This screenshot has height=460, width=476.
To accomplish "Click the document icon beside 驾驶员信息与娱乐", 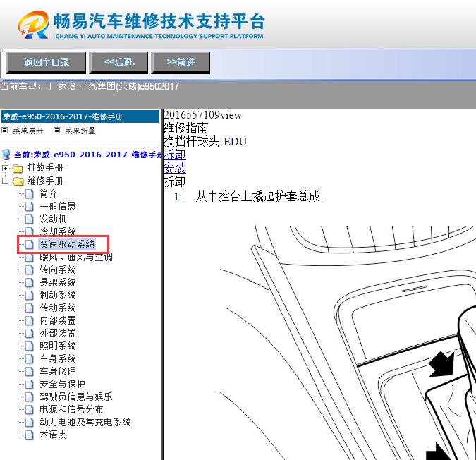I will 30,397.
